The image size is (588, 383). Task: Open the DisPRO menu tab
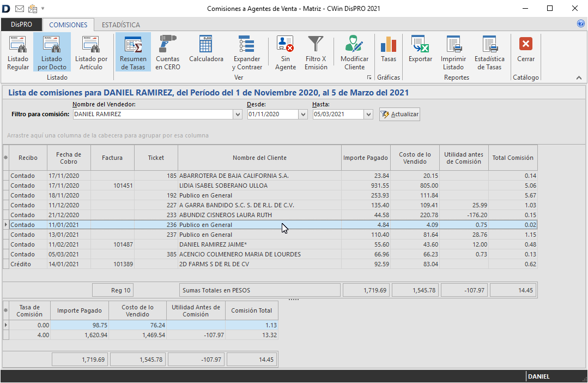(21, 25)
